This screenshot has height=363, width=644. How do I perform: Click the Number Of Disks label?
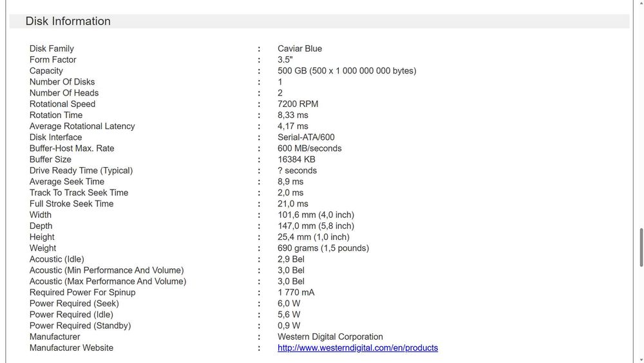(x=62, y=82)
